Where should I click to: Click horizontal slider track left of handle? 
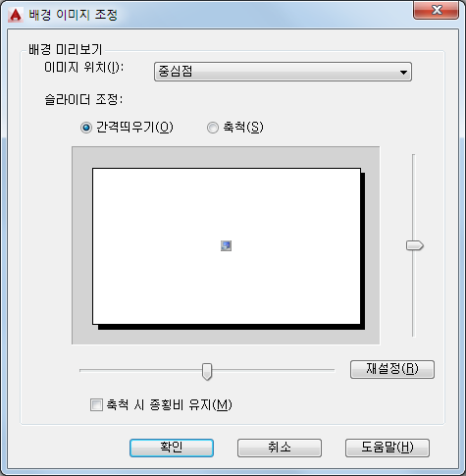pos(140,370)
